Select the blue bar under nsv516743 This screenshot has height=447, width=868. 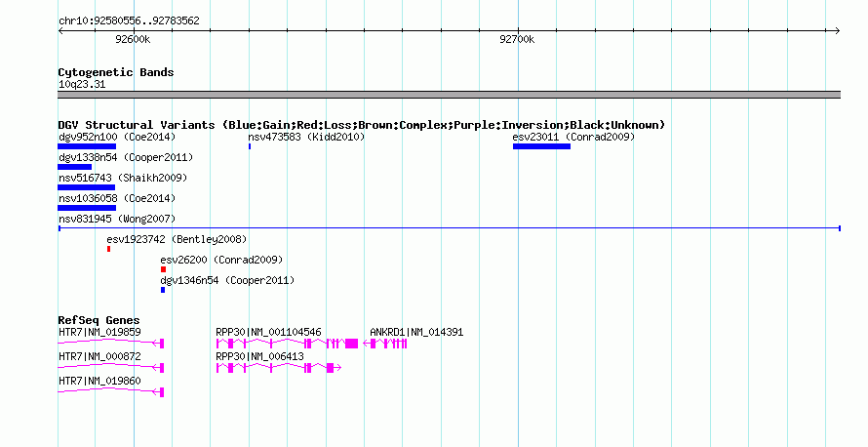87,187
